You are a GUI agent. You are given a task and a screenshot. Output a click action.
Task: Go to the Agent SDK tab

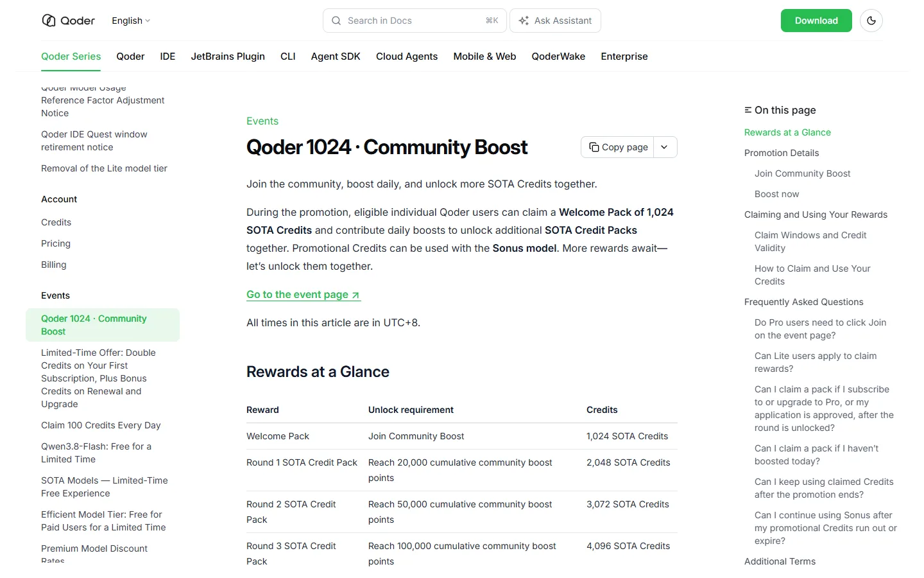[x=336, y=57]
